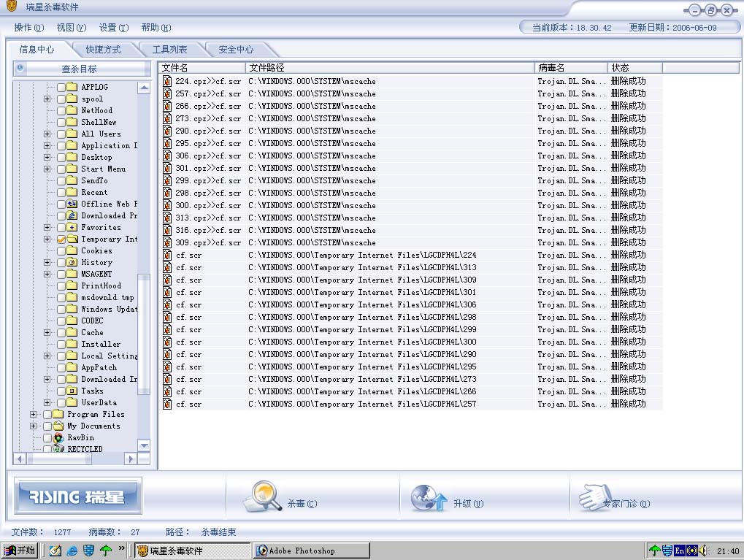Click the globe upgrade (升级) icon

[x=429, y=498]
